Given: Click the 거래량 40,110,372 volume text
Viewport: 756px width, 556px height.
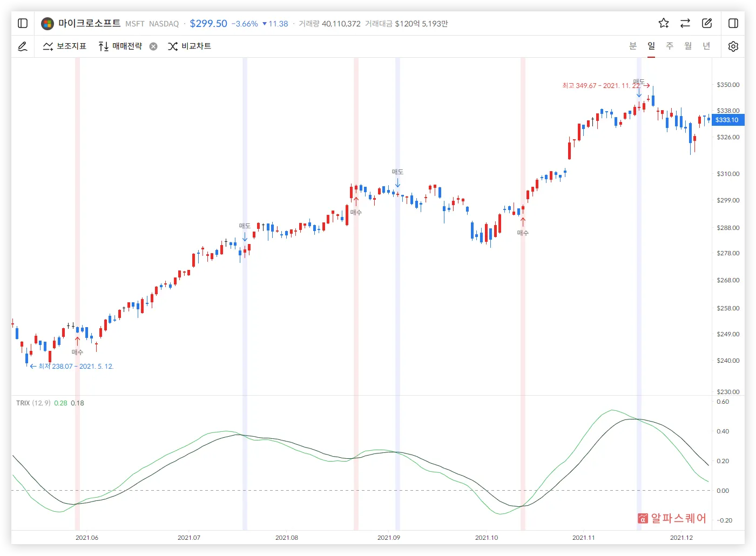Looking at the screenshot, I should click(x=329, y=24).
